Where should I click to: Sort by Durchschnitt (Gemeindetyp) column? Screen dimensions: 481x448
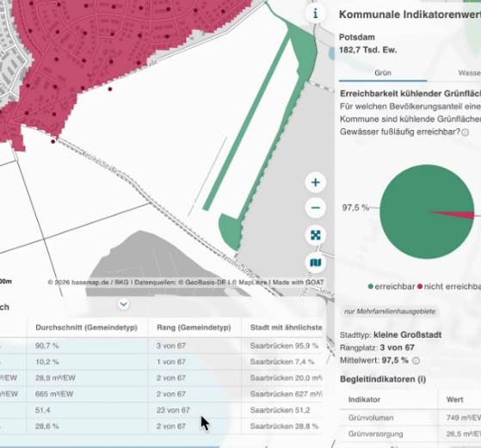(87, 328)
